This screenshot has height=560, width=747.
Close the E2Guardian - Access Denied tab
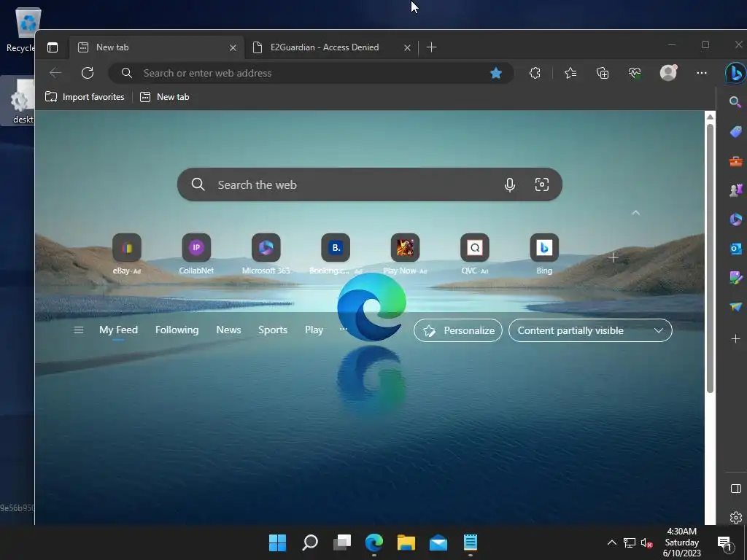click(407, 47)
